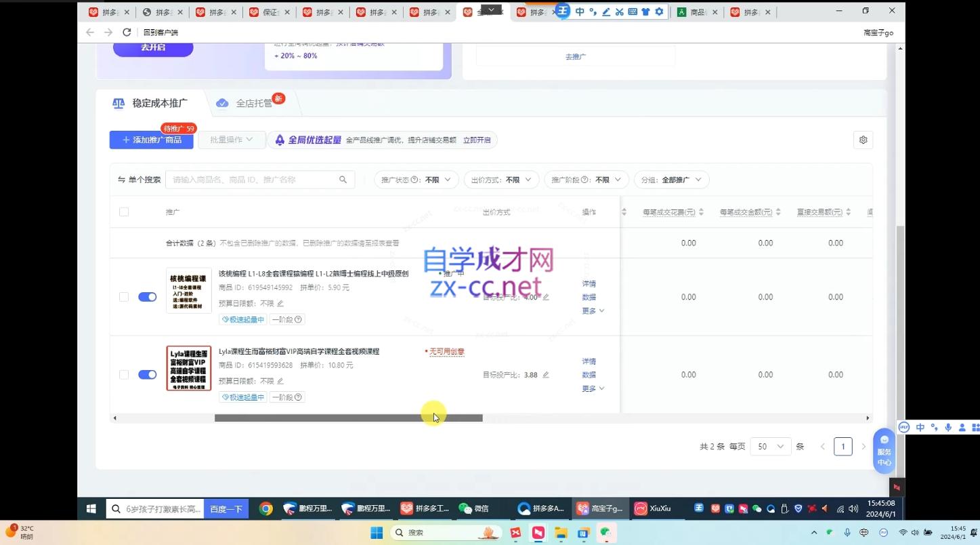Sort by 直接交易额(元) column arrows

tap(848, 212)
